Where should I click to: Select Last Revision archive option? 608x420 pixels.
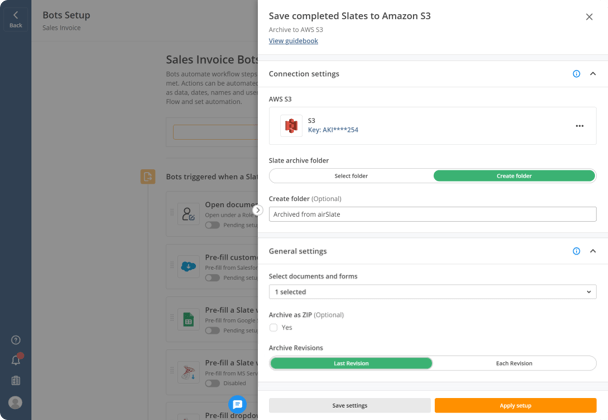pos(351,363)
